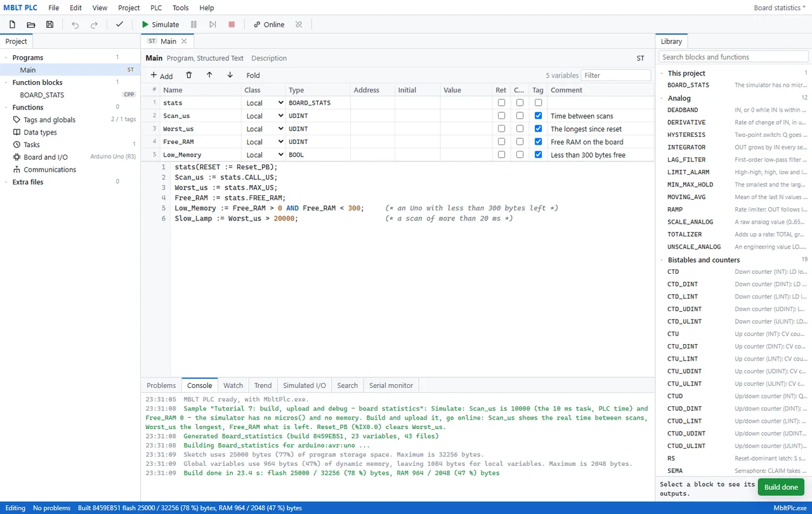Viewport: 812px width, 514px height.
Task: Redo the last undone edit
Action: pos(94,24)
